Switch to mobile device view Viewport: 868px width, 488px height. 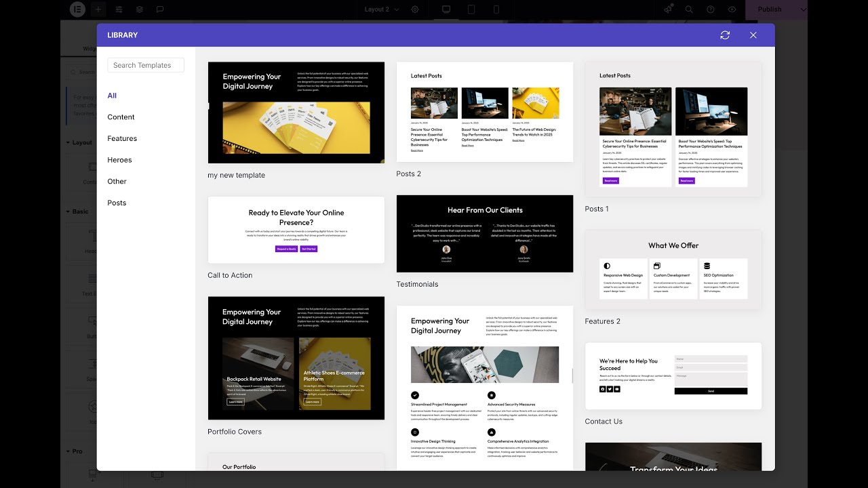point(496,9)
